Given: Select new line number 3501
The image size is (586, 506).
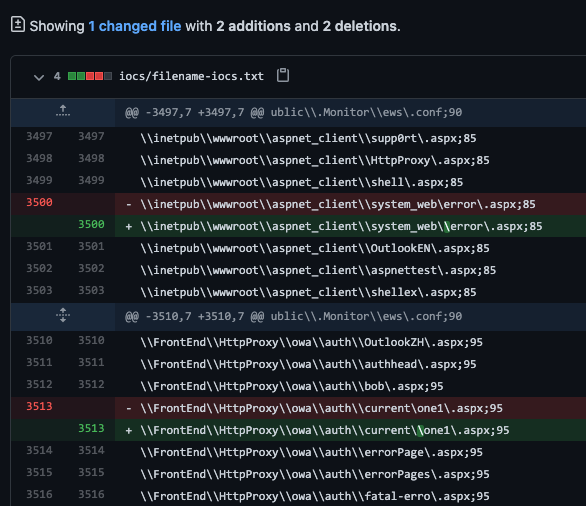Looking at the screenshot, I should [x=91, y=247].
